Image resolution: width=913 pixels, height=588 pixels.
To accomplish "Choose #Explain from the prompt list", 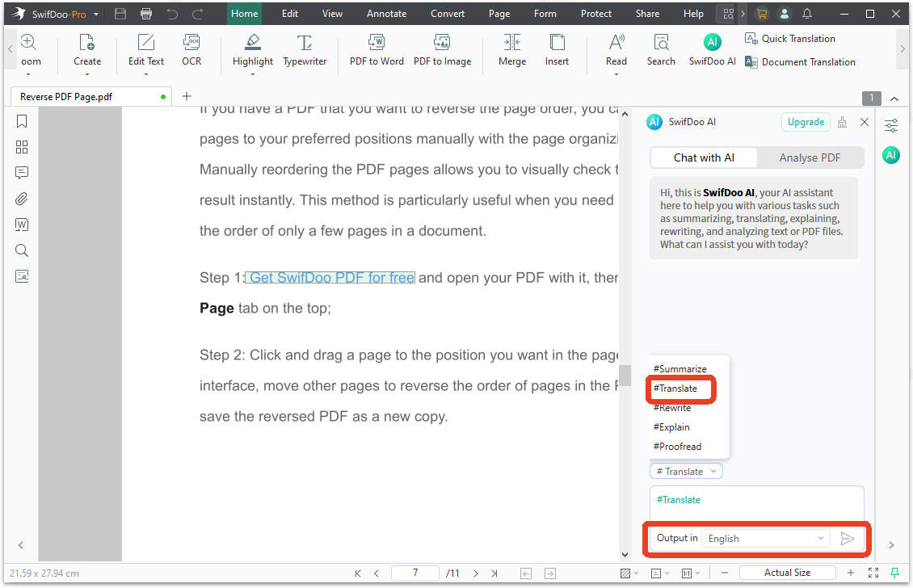I will coord(671,426).
